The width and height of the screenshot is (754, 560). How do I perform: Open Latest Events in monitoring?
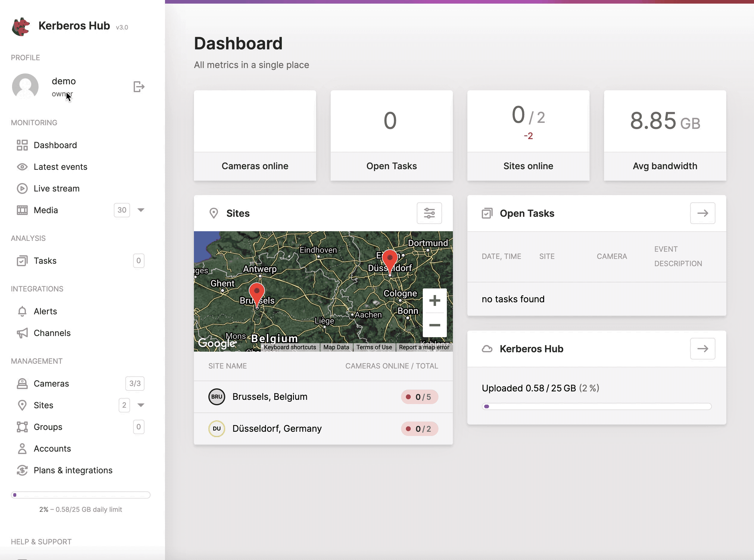click(61, 166)
